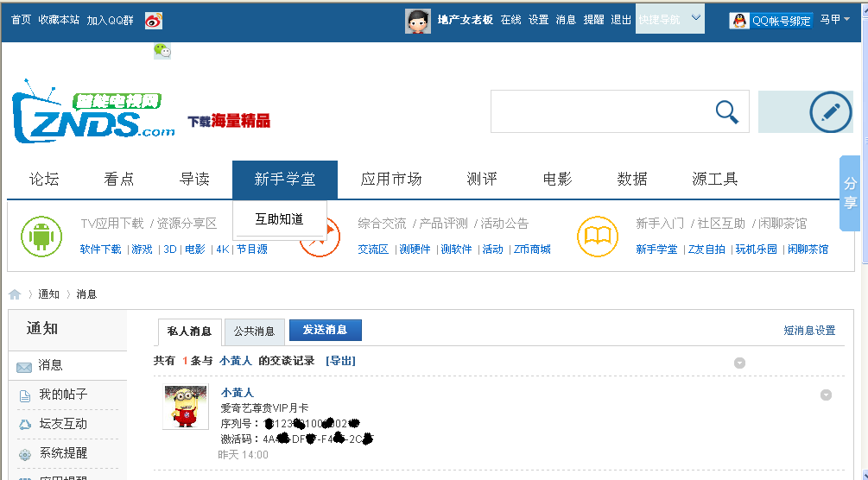The height and width of the screenshot is (480, 868).
Task: Open the Sina Weibo icon
Action: [x=154, y=21]
